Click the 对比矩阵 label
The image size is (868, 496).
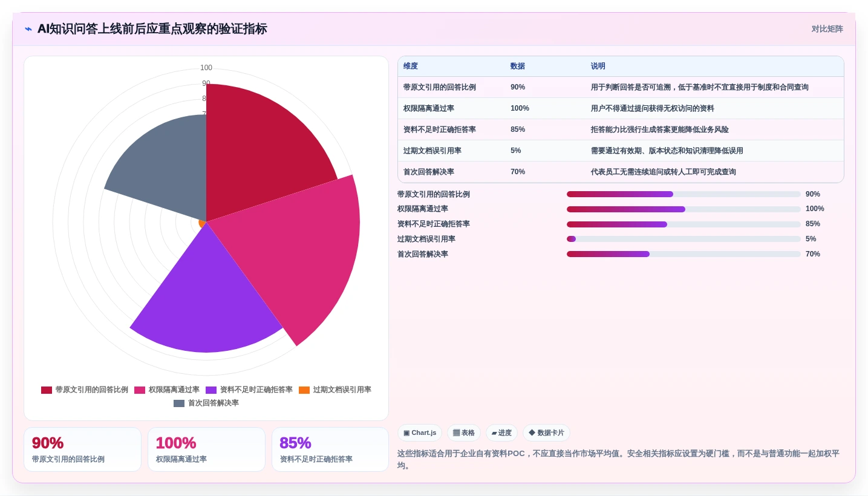(x=827, y=29)
